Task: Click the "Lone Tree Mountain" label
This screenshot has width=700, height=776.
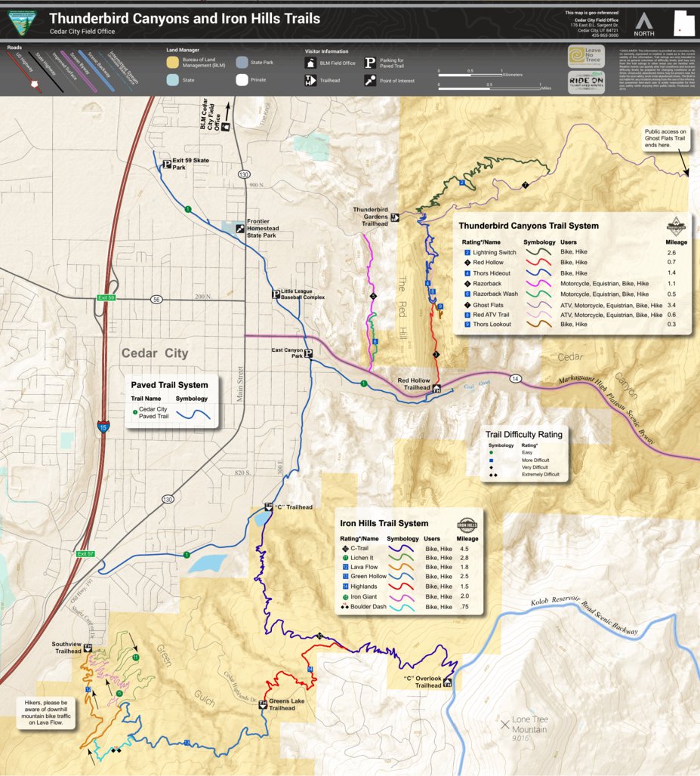Action: pyautogui.click(x=529, y=725)
